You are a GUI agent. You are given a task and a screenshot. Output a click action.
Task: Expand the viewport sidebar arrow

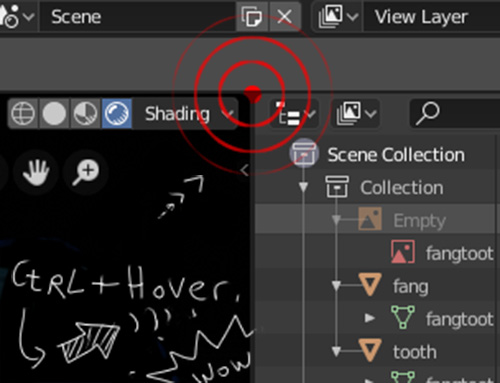245,170
